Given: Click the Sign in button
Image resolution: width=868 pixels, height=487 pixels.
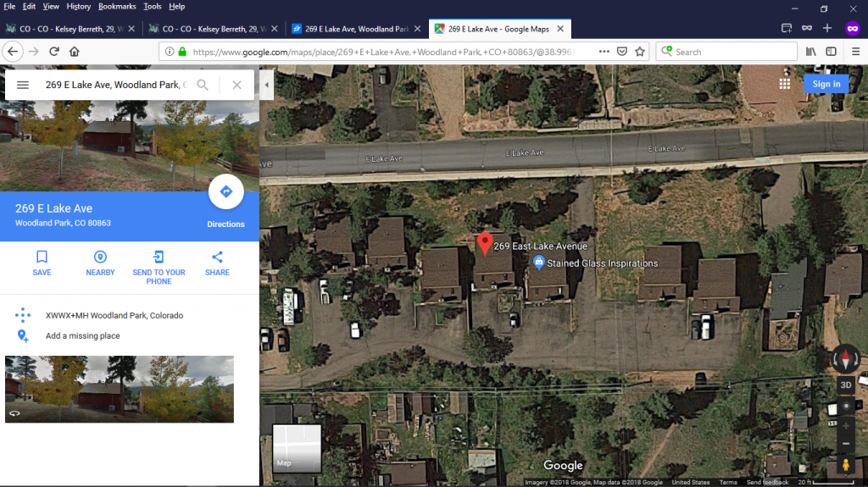Looking at the screenshot, I should point(826,84).
